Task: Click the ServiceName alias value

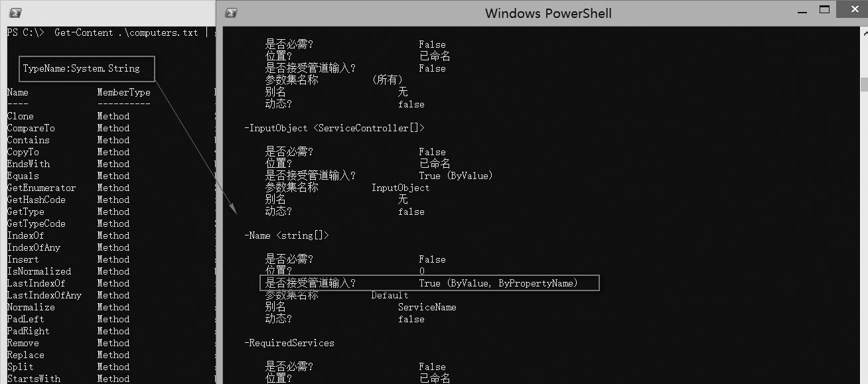Action: 427,307
